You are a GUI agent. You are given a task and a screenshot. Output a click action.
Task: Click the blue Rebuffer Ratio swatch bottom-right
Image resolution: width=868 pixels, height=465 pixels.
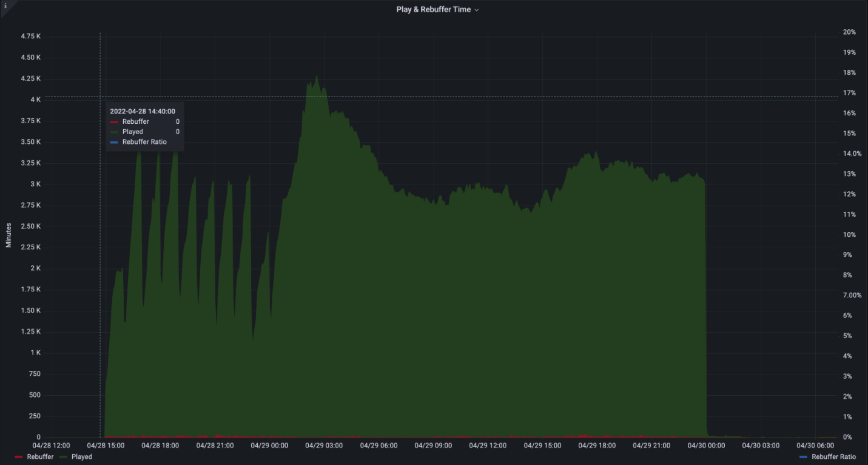pos(804,457)
